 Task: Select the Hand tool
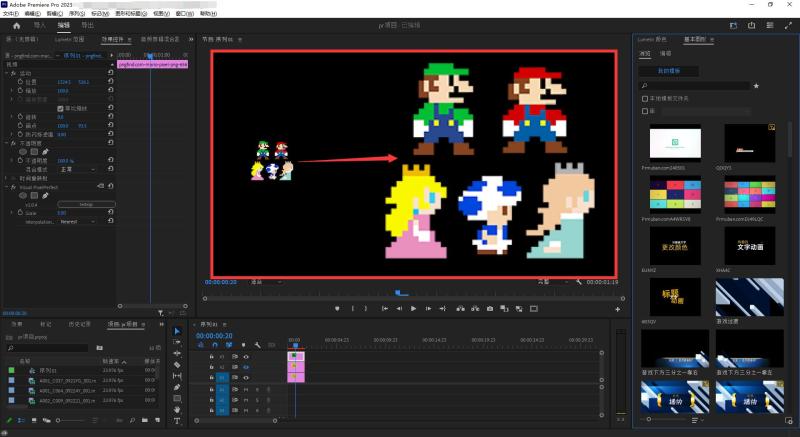tap(177, 409)
